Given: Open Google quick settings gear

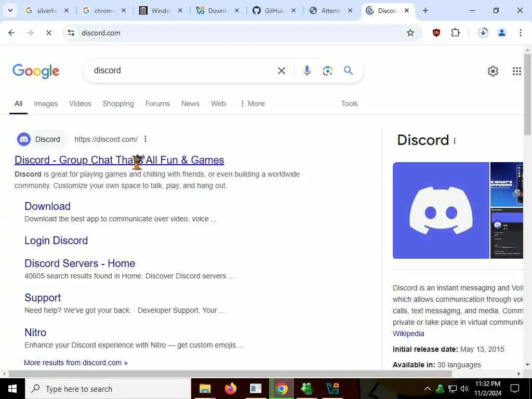Looking at the screenshot, I should (493, 71).
